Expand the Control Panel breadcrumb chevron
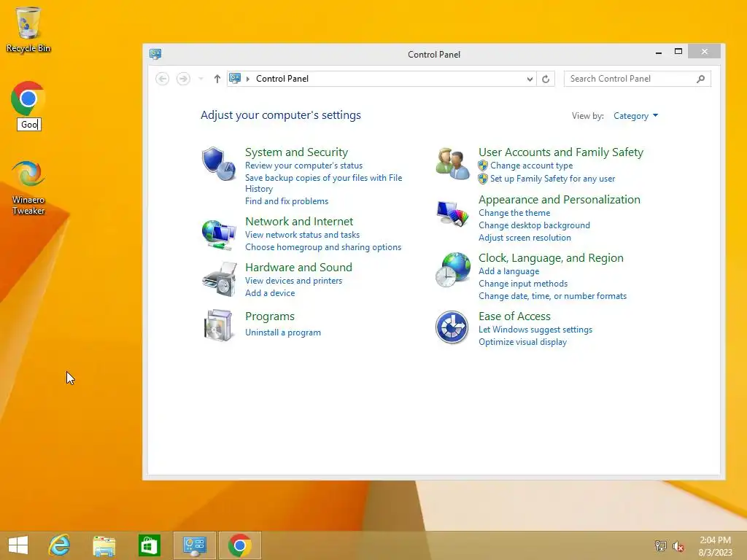 click(248, 79)
